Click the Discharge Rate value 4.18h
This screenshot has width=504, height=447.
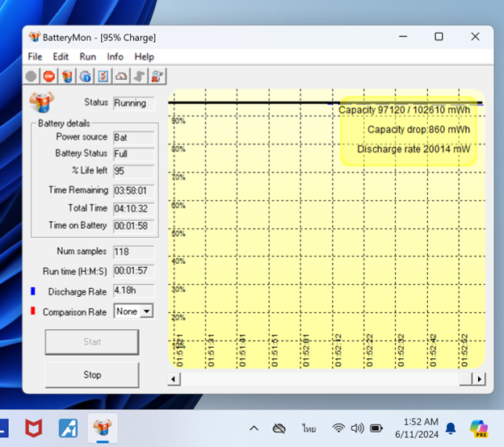[x=134, y=290]
